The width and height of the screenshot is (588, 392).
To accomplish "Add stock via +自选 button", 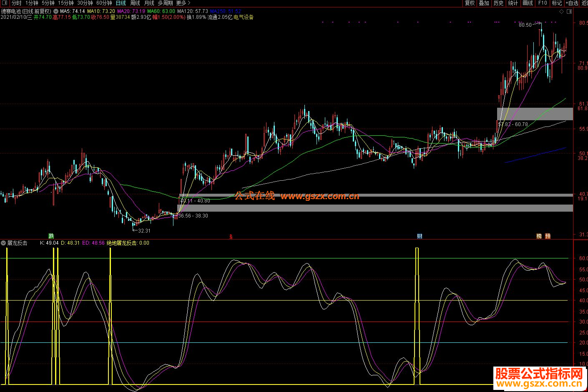I will coord(572,3).
